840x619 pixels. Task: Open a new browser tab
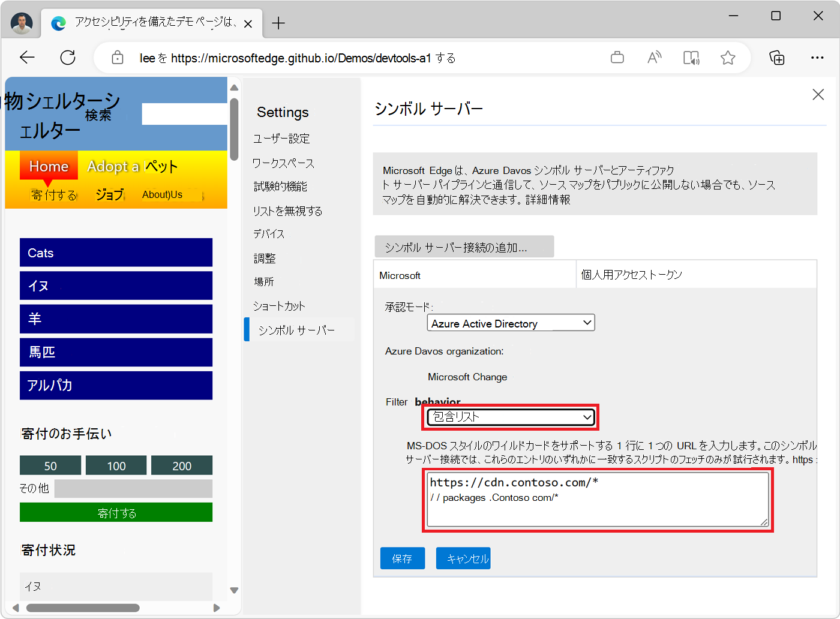(x=278, y=23)
